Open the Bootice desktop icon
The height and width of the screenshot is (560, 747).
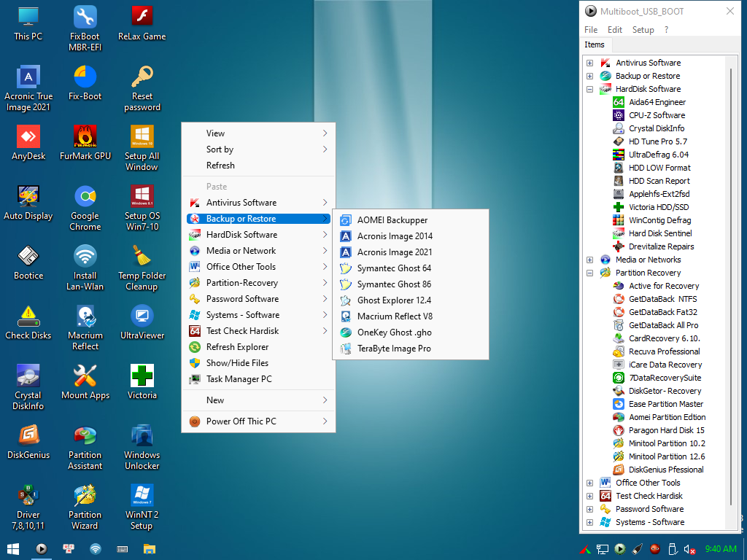click(x=28, y=257)
